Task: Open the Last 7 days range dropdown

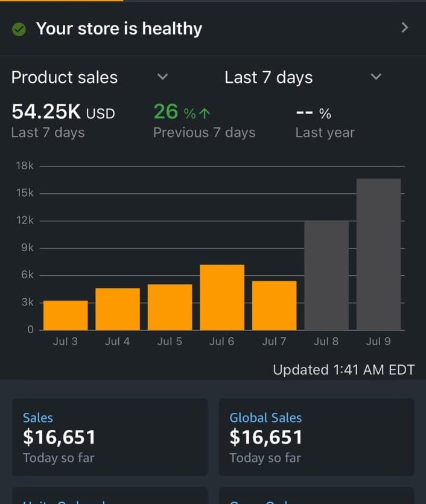Action: (376, 77)
